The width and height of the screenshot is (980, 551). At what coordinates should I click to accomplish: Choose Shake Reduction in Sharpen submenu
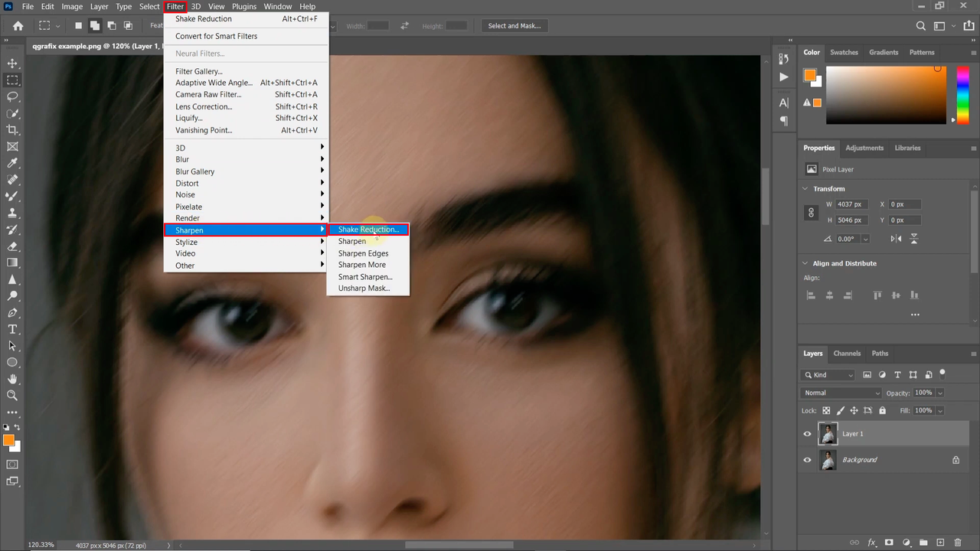pyautogui.click(x=368, y=230)
